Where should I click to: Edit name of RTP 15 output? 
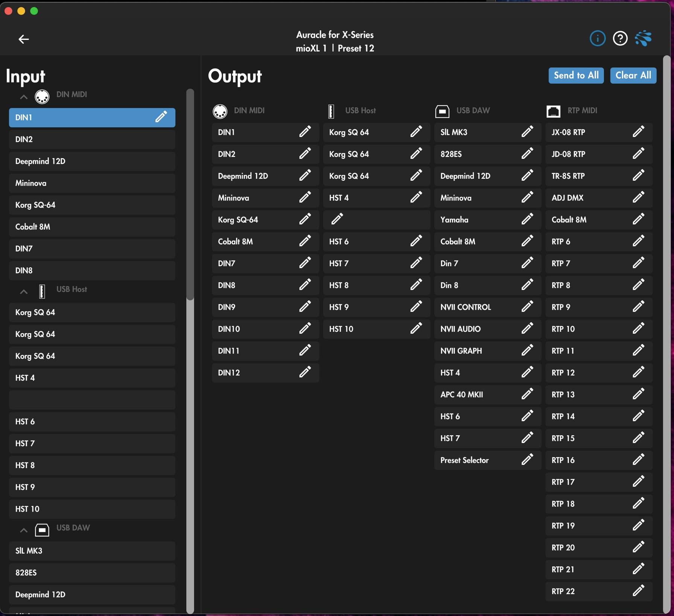point(638,438)
